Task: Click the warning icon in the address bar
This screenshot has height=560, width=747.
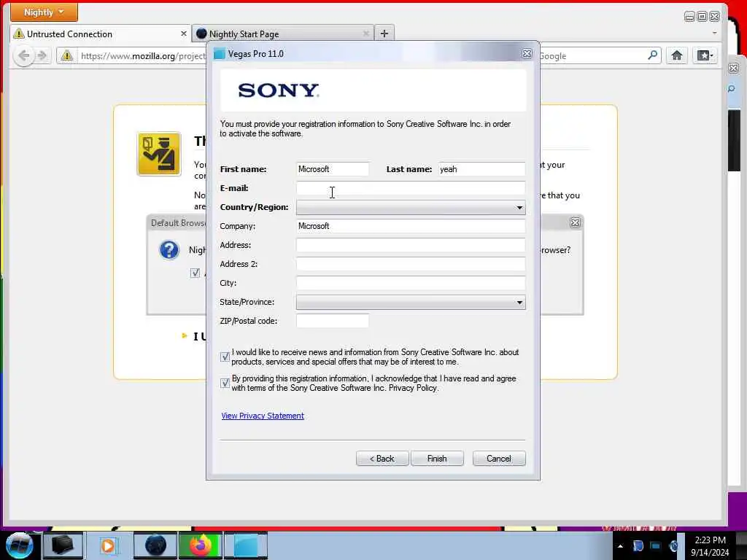Action: point(66,55)
